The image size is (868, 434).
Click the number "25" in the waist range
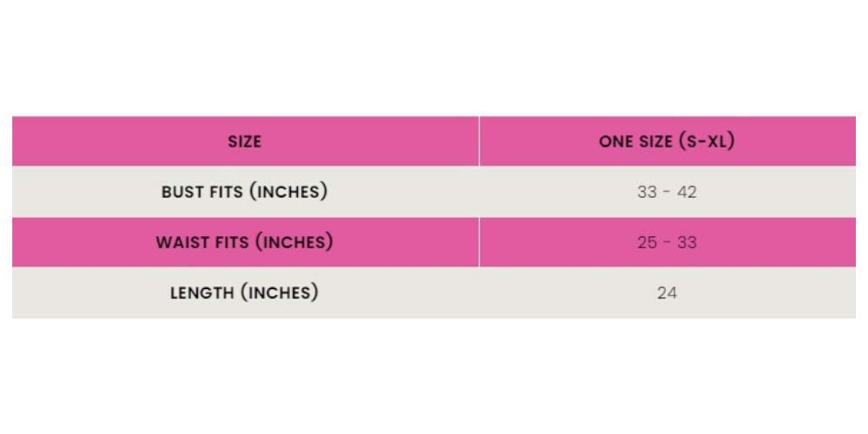point(647,242)
